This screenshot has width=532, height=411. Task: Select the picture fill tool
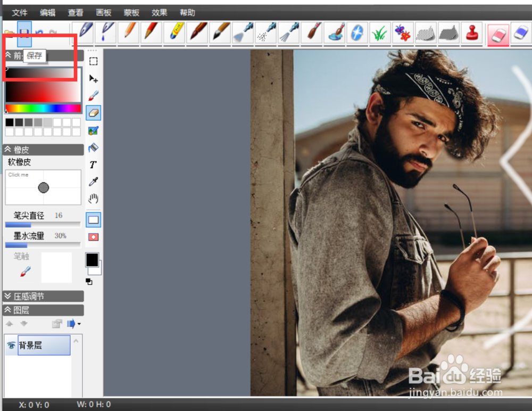tap(93, 130)
